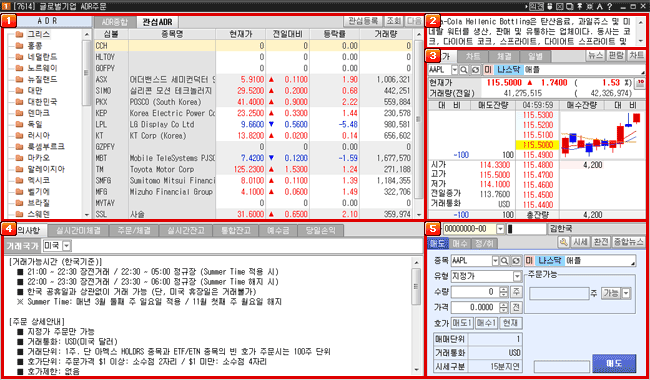Adjust the 가격 price stepper

tap(504, 307)
